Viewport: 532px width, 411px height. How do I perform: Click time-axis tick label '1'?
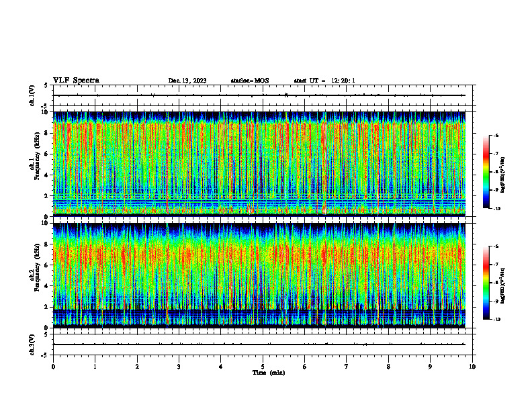95,367
